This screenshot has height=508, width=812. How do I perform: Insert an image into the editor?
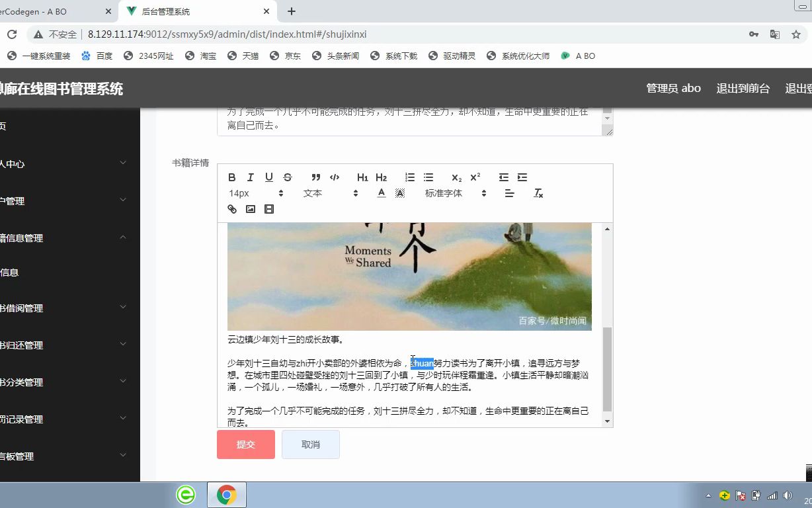tap(250, 209)
